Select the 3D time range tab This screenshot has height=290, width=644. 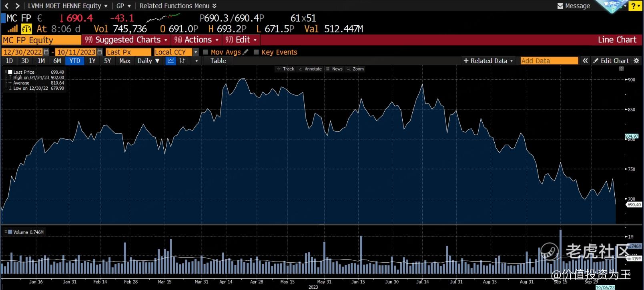tap(25, 61)
